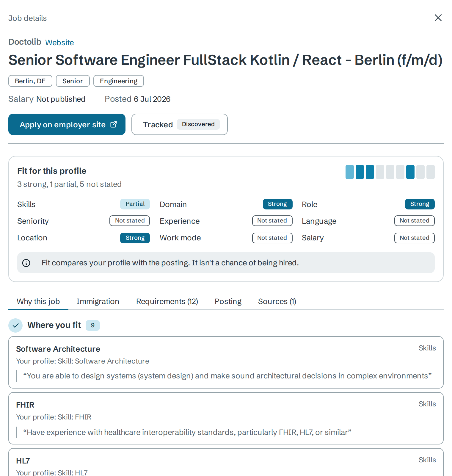Open the Doctolib Website link
452x476 pixels.
[x=59, y=43]
